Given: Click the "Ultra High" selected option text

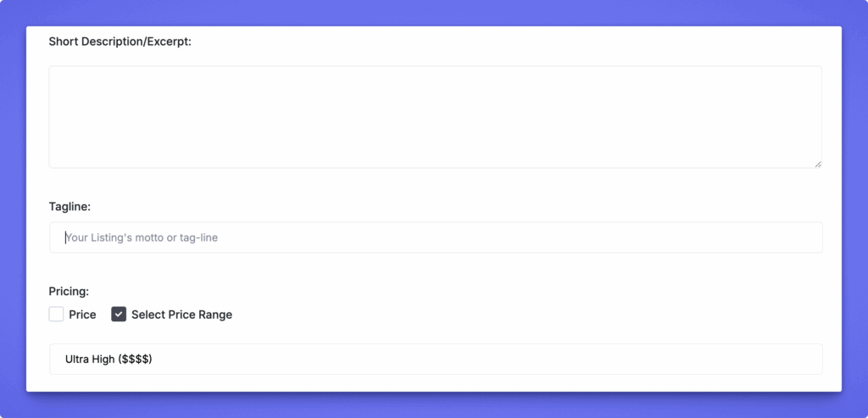Looking at the screenshot, I should coord(90,359).
